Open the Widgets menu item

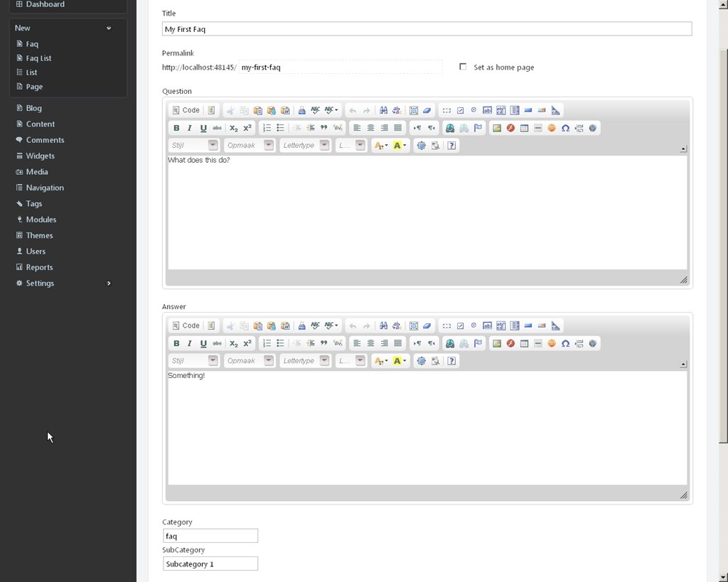pyautogui.click(x=40, y=156)
